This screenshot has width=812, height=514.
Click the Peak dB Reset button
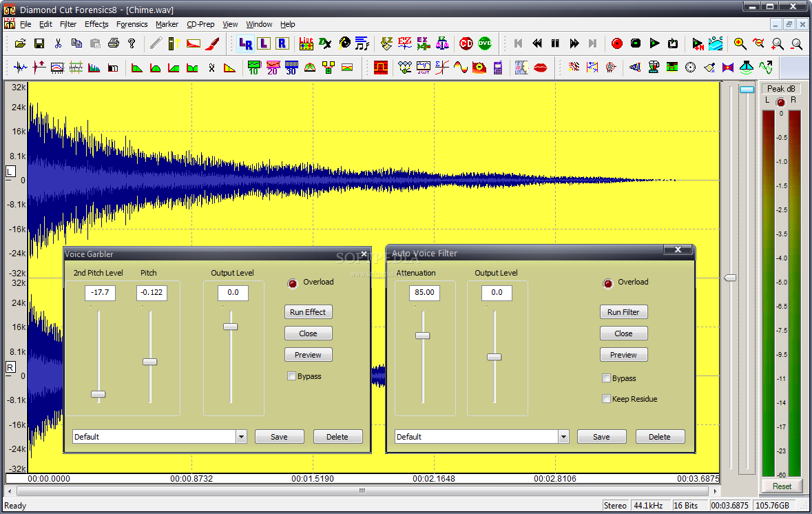[x=782, y=486]
